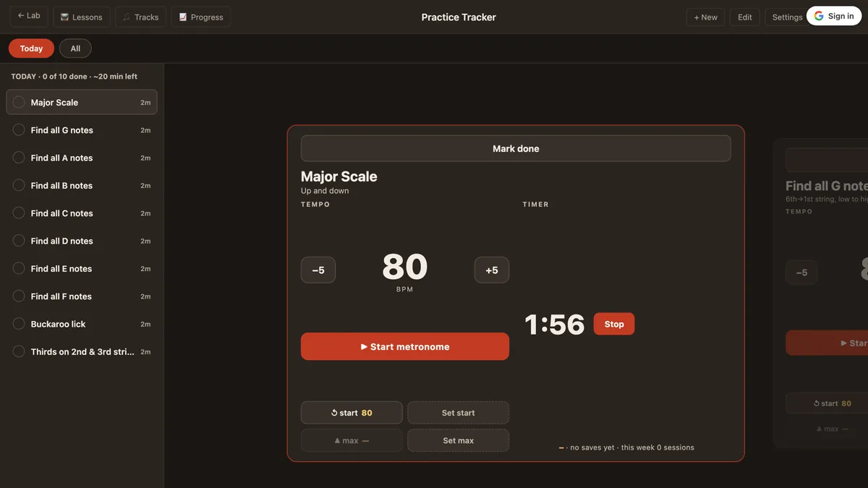Reset tempo to start 80
This screenshot has height=488, width=868.
pos(352,413)
